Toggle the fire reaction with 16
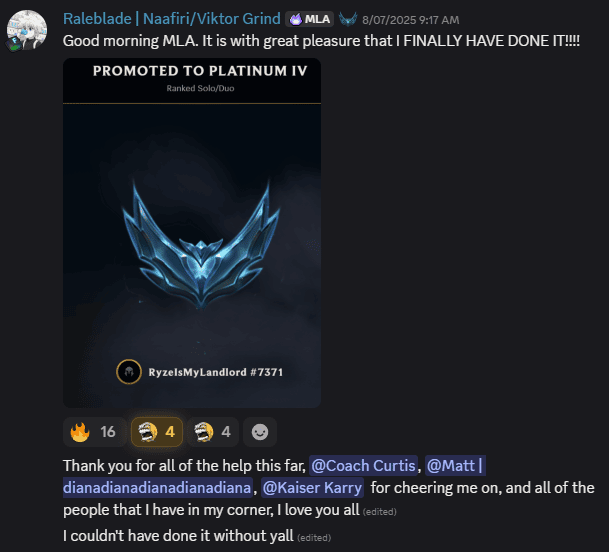The height and width of the screenshot is (552, 609). click(94, 432)
